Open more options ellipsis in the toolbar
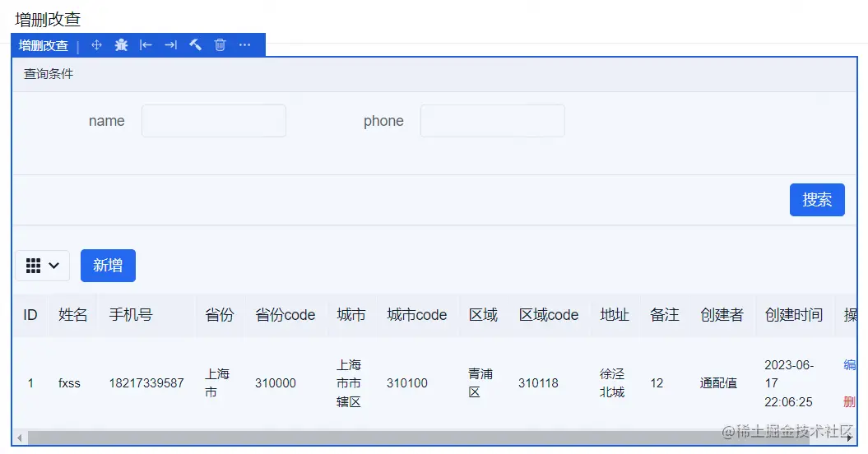Image resolution: width=868 pixels, height=454 pixels. [x=244, y=45]
